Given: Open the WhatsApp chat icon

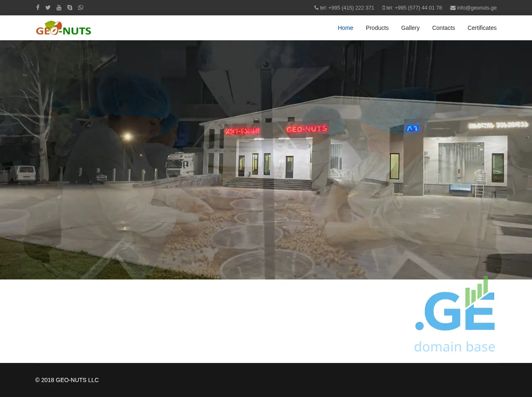Looking at the screenshot, I should [x=81, y=7].
